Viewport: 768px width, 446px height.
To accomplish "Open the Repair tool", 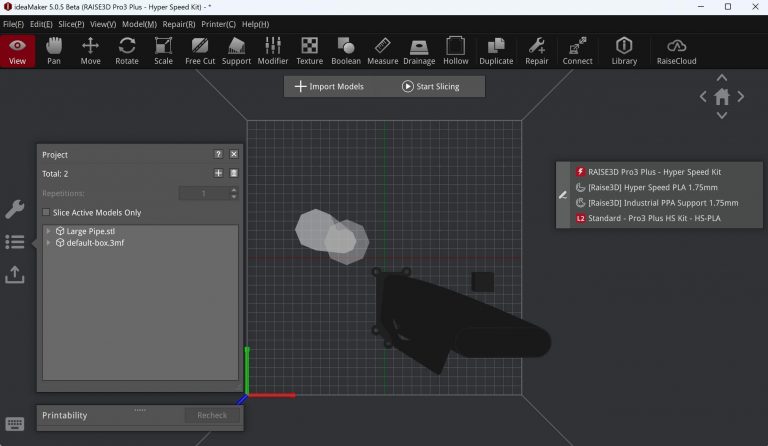I will [x=537, y=51].
